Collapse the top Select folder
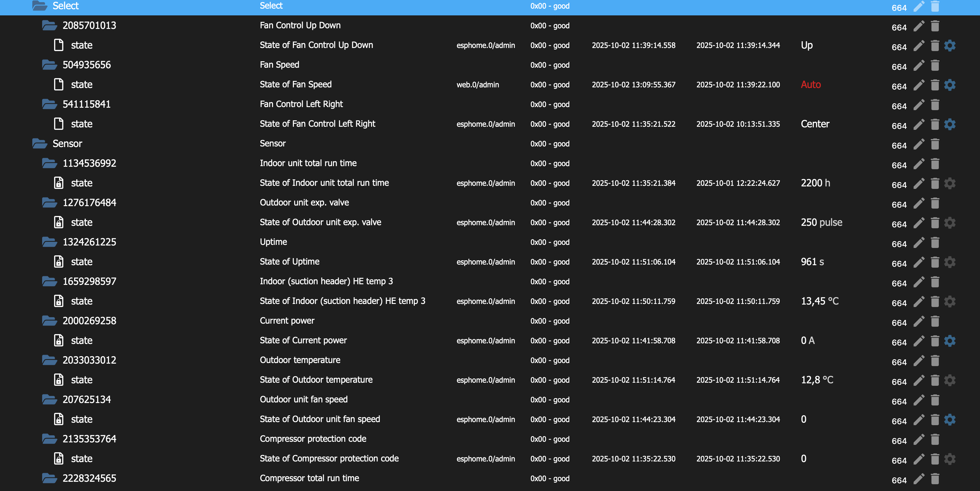This screenshot has height=491, width=980. (40, 6)
